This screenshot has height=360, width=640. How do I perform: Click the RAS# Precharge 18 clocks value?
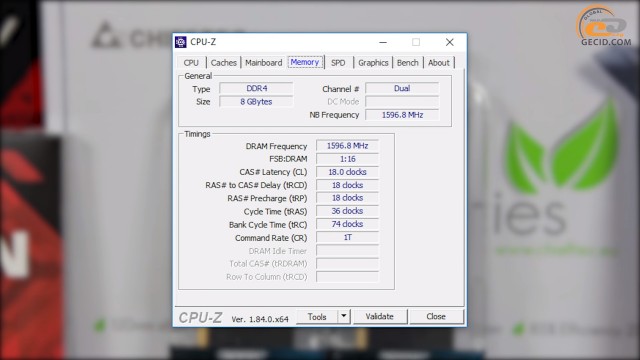(x=347, y=198)
